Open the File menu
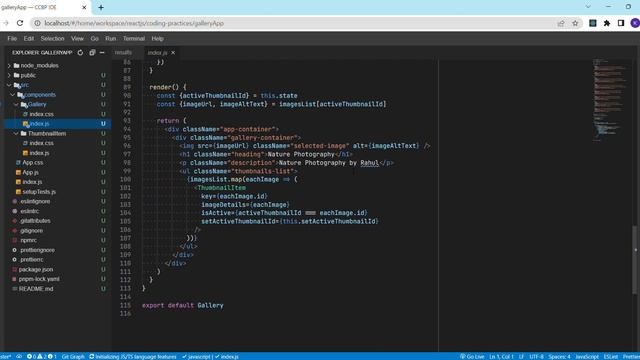This screenshot has height=360, width=640. (12, 38)
